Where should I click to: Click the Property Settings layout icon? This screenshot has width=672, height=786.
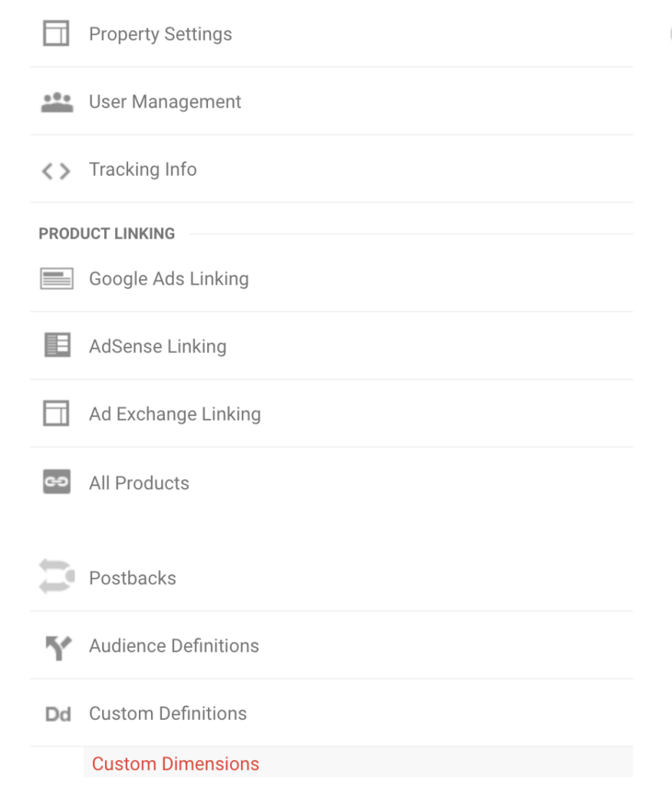point(56,34)
